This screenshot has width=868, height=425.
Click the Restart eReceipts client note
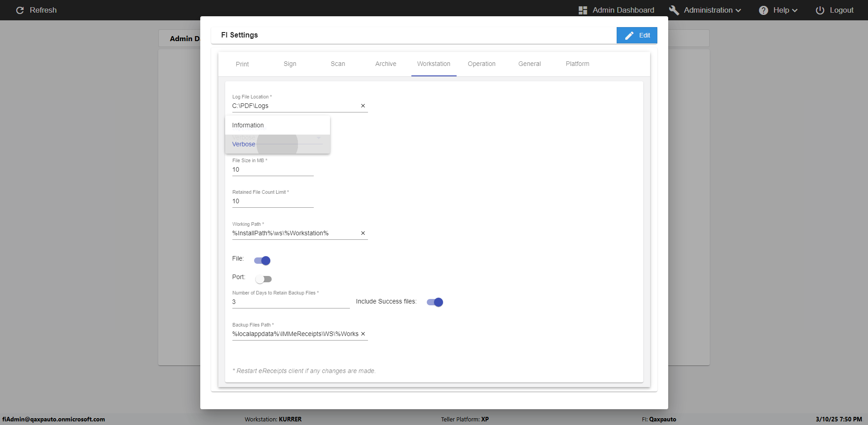click(x=304, y=371)
